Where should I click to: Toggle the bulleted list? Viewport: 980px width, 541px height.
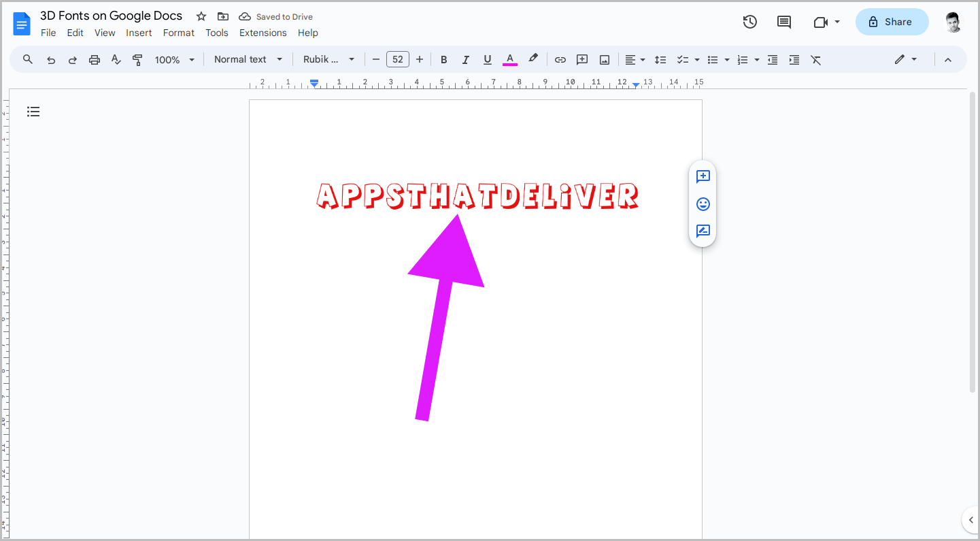pyautogui.click(x=713, y=60)
